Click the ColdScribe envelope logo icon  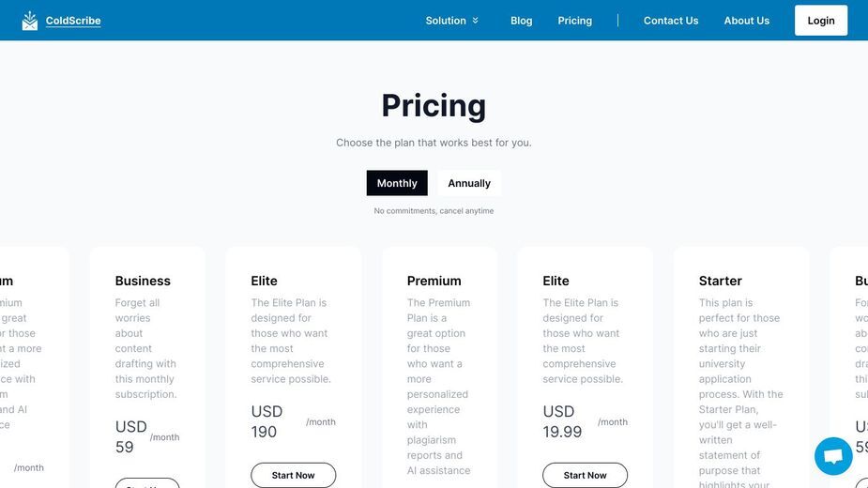tap(30, 21)
